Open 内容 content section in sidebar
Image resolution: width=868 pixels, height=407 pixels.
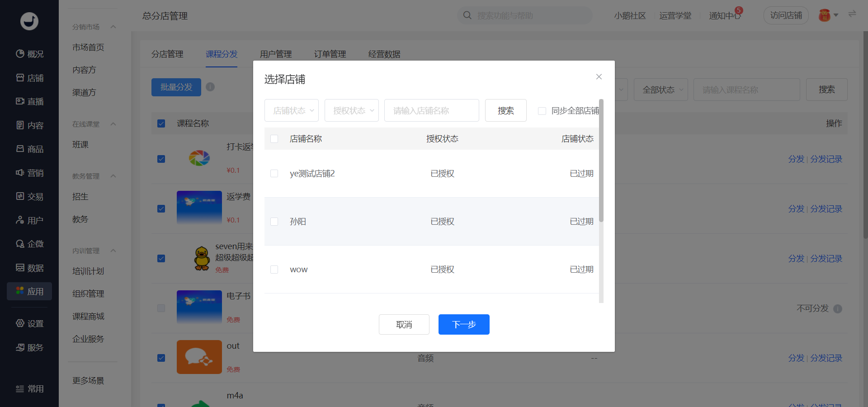(29, 125)
